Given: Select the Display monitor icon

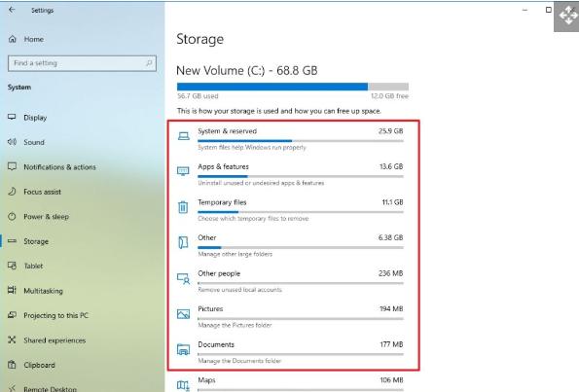Looking at the screenshot, I should click(12, 117).
